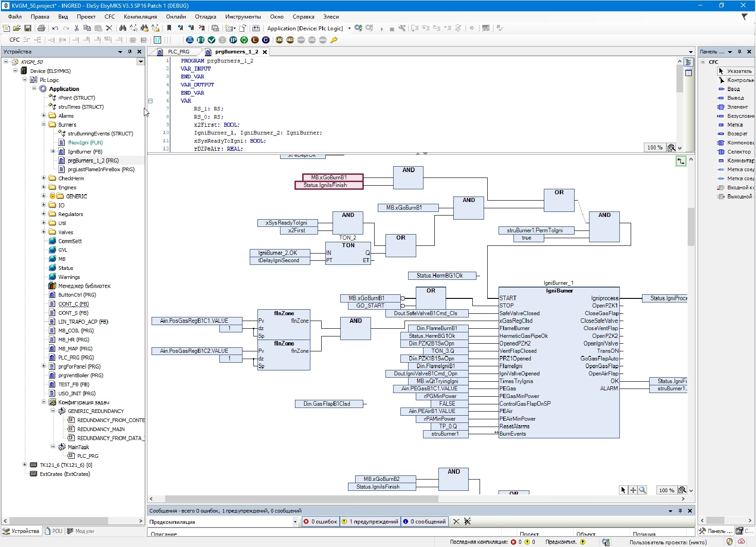
Task: Select the Элемент item in CFC toolbox
Action: [x=737, y=107]
